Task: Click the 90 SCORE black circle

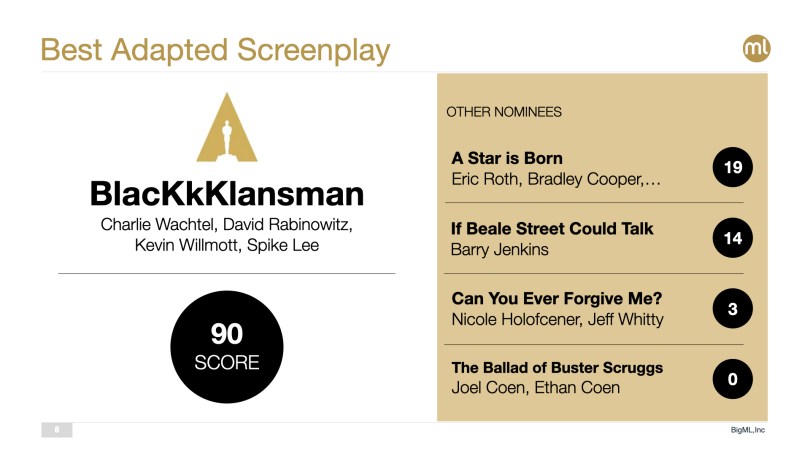Action: click(x=227, y=346)
